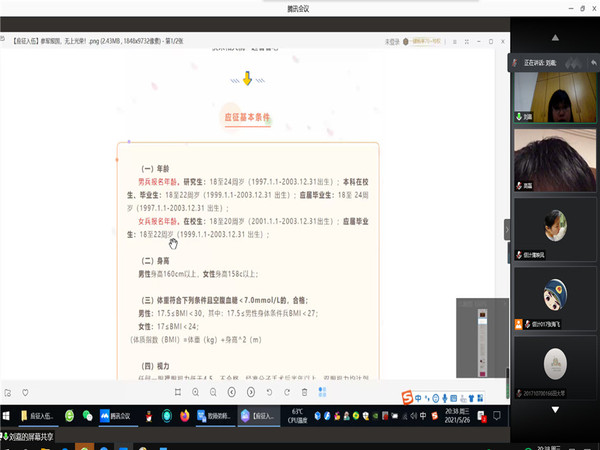
Task: Open WeChat from the taskbar
Action: (x=88, y=416)
